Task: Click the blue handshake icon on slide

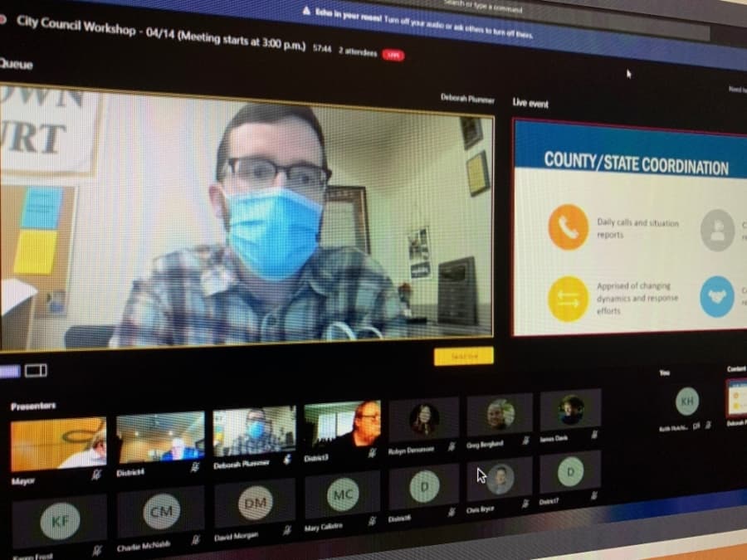Action: click(x=717, y=297)
